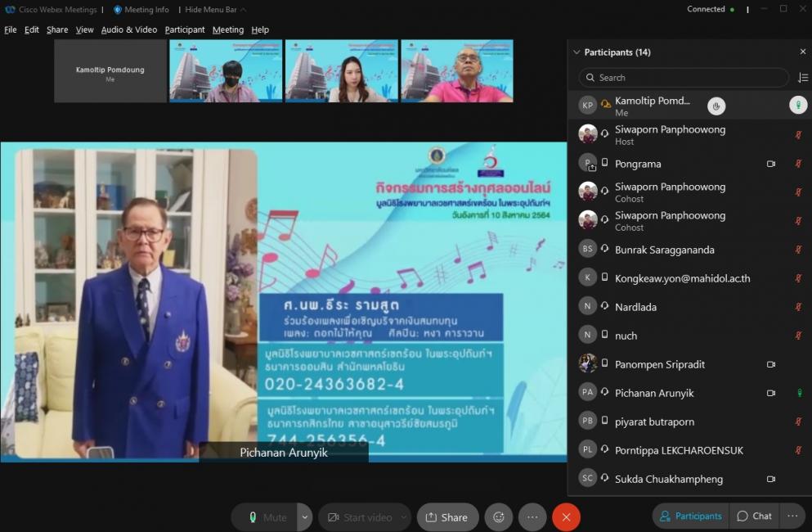Open the Participant menu

tap(184, 29)
